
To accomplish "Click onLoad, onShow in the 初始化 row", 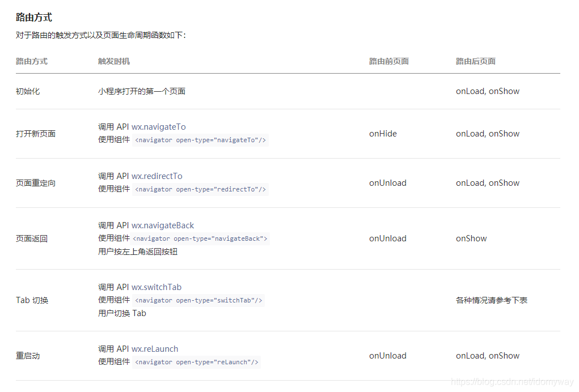I will pyautogui.click(x=488, y=91).
